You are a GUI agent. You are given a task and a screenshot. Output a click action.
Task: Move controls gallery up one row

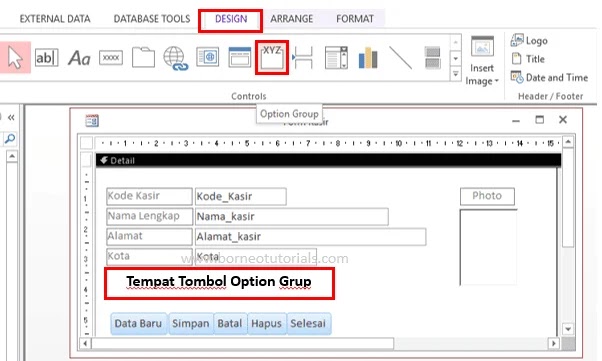(x=455, y=41)
